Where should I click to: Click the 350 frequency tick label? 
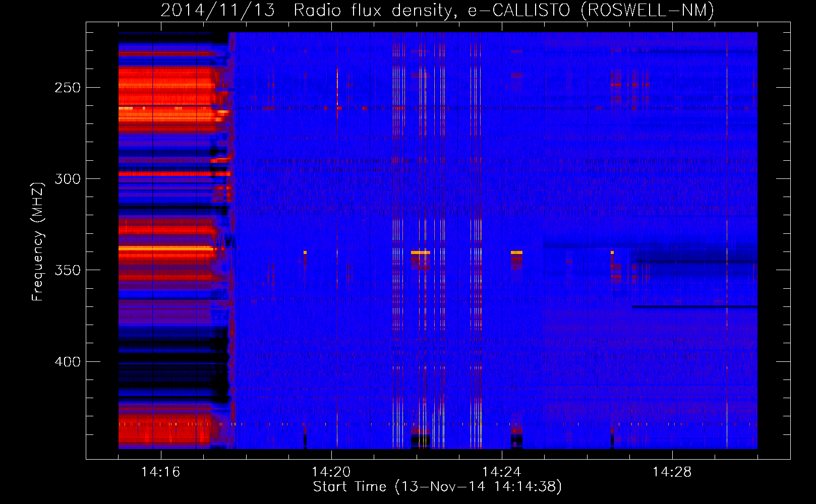tap(68, 270)
